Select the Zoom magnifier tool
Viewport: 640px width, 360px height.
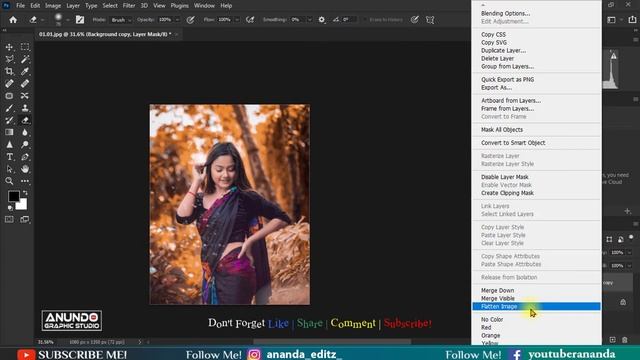(x=9, y=181)
